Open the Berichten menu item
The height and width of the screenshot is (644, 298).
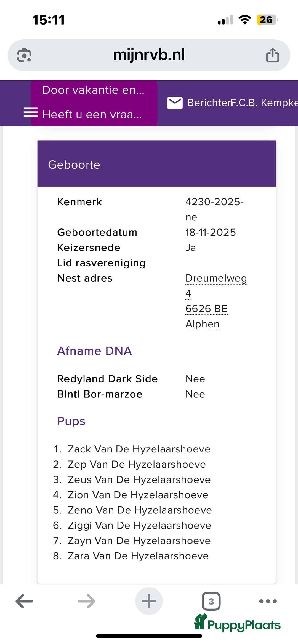(209, 103)
